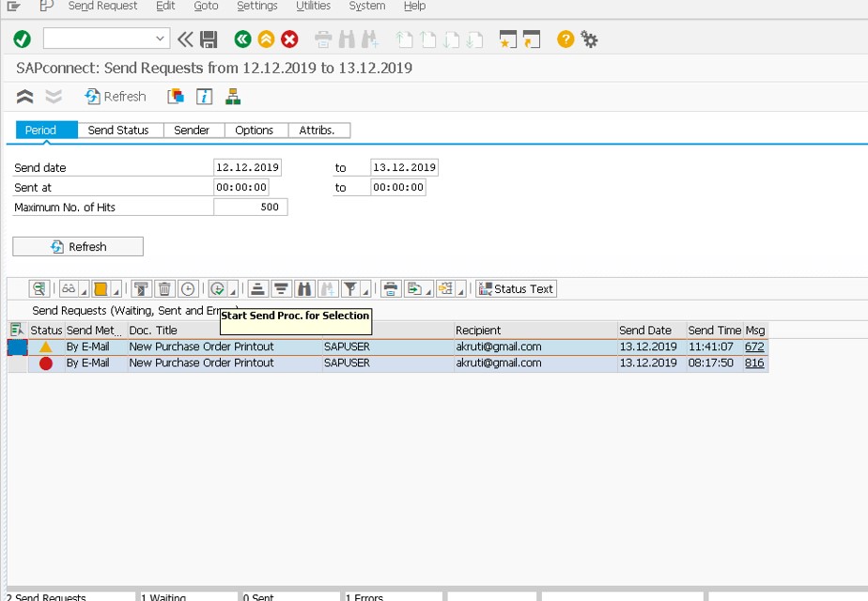Switch to the Attribs. tab
The image size is (868, 601).
tap(318, 130)
